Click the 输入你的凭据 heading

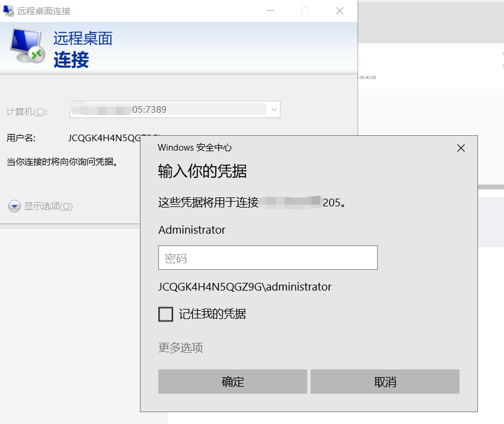click(202, 171)
